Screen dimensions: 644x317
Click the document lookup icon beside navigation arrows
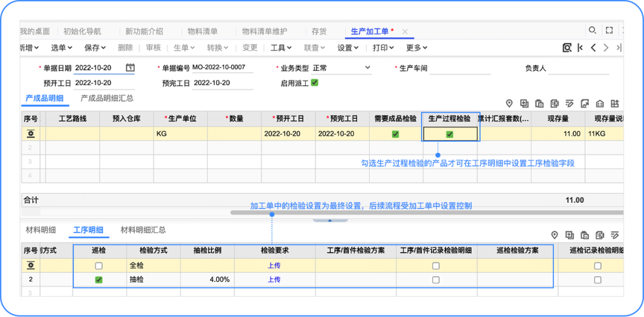[566, 48]
